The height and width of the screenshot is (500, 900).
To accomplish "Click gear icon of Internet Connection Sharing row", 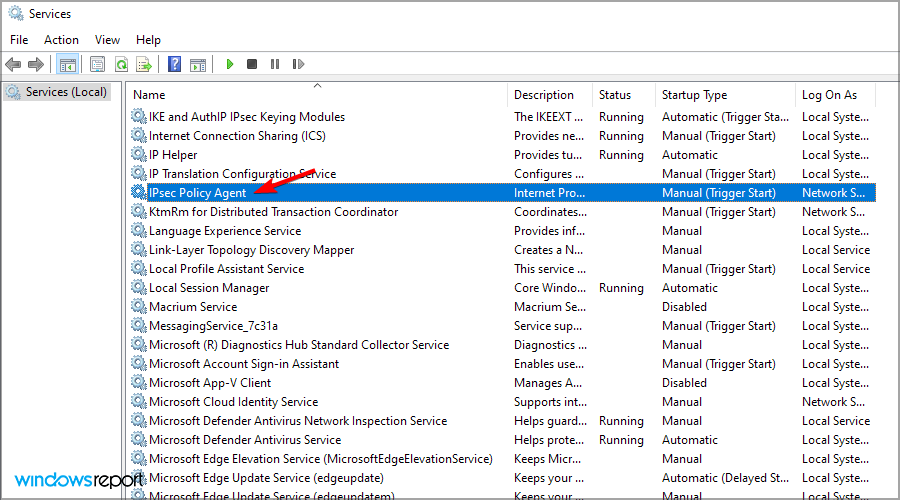I will (x=138, y=135).
